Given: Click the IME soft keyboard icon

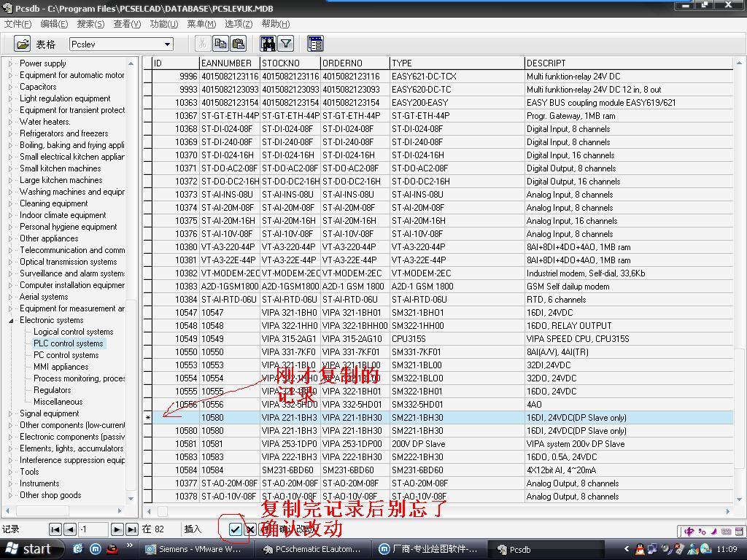Looking at the screenshot, I should coord(726,531).
